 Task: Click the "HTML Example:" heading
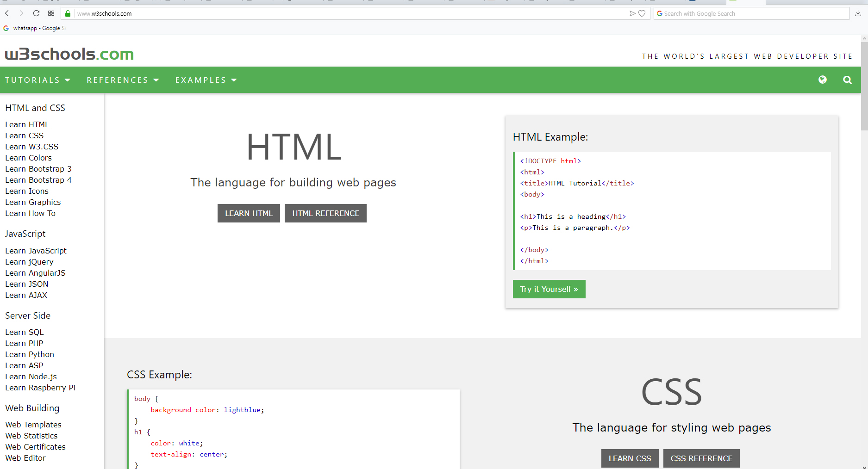(550, 137)
